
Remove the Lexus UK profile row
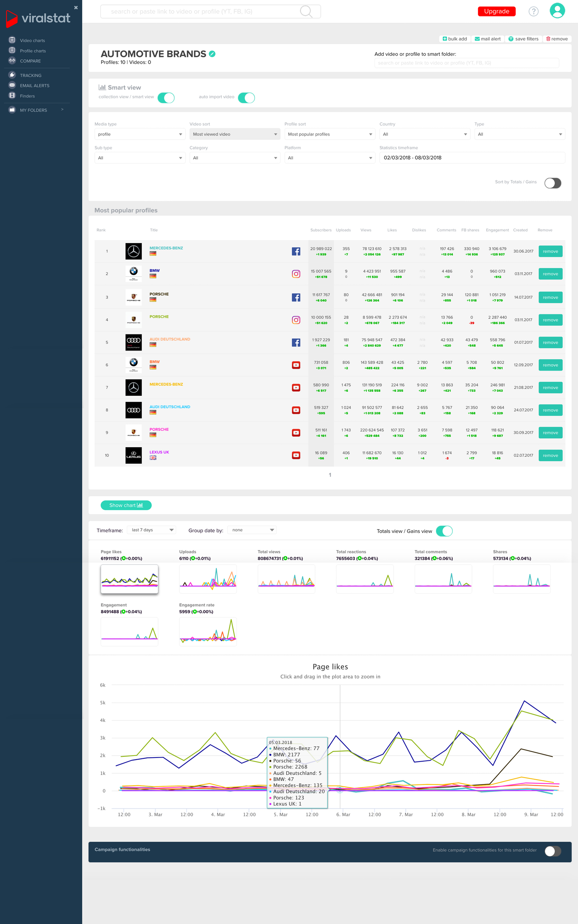click(550, 456)
